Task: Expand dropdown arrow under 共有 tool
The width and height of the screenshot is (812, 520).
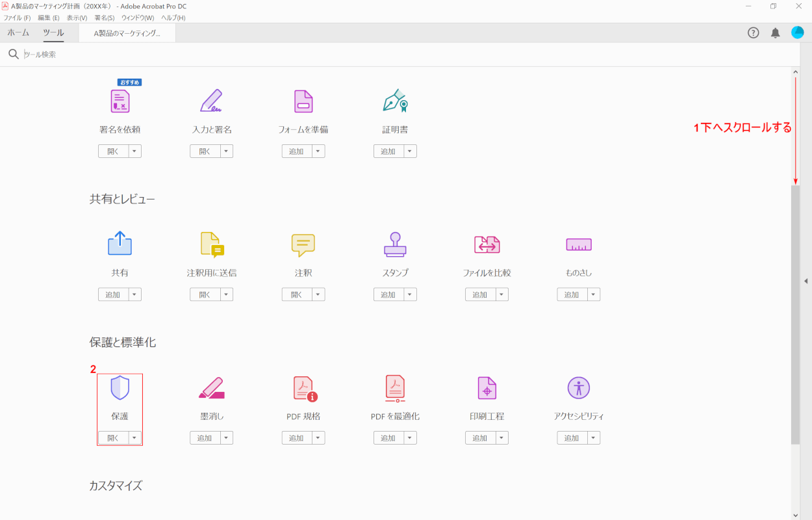Action: click(x=134, y=294)
